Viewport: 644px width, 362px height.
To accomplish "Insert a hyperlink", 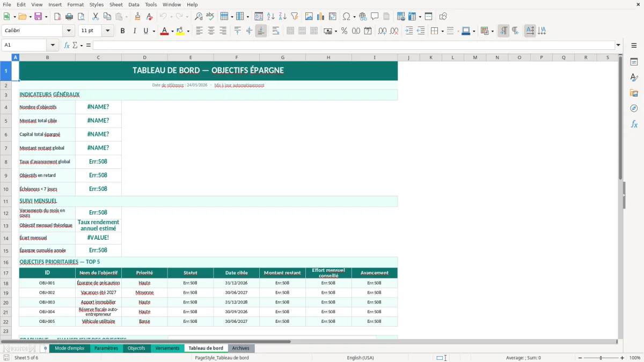I will point(363,17).
